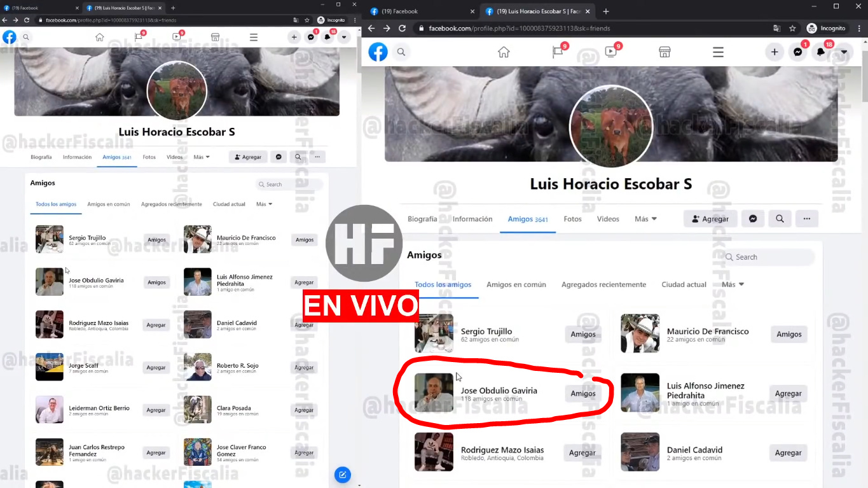The width and height of the screenshot is (868, 488).
Task: Reload the page in right browser window
Action: coord(402,28)
